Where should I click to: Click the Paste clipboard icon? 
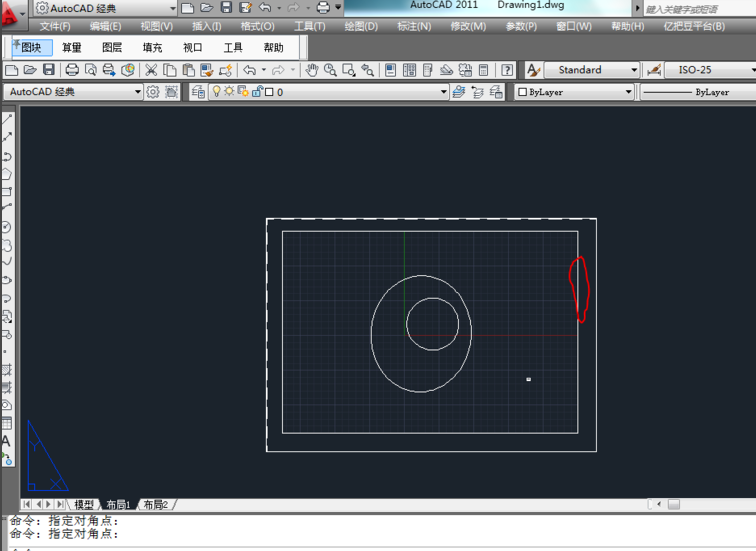(x=189, y=70)
